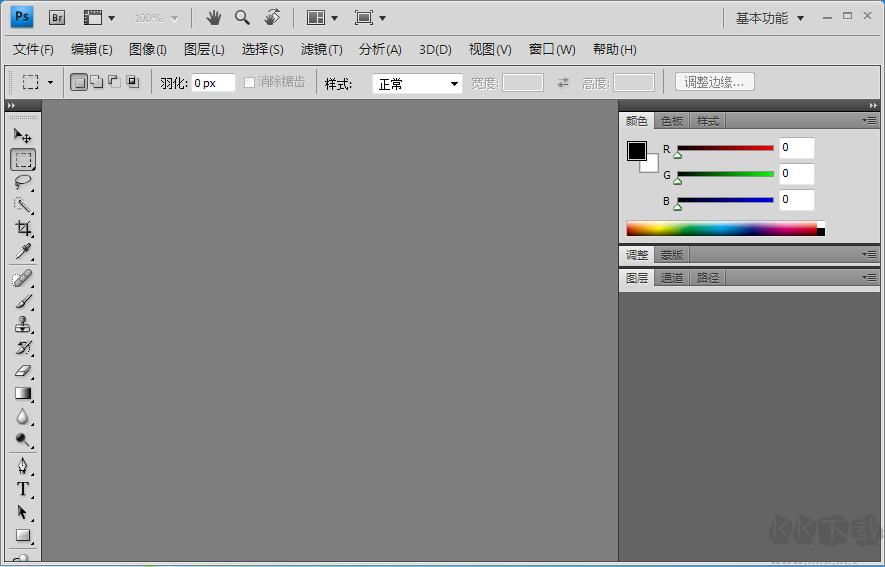The image size is (885, 567).
Task: Expand the marquee tool preset picker
Action: click(50, 83)
